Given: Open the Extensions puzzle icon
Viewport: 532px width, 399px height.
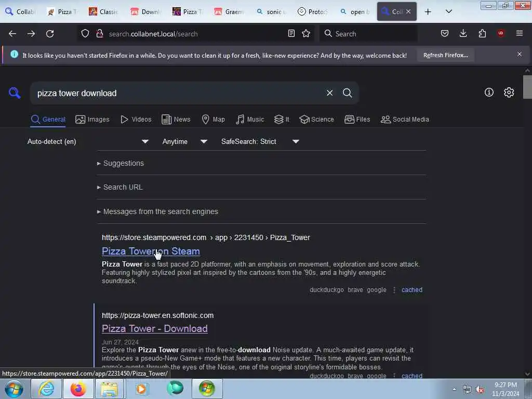Looking at the screenshot, I should point(482,33).
